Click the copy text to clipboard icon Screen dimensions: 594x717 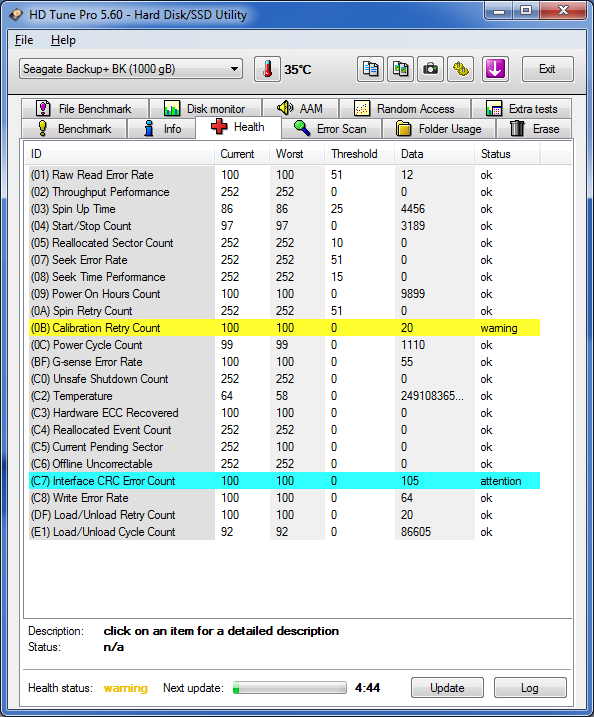coord(370,70)
